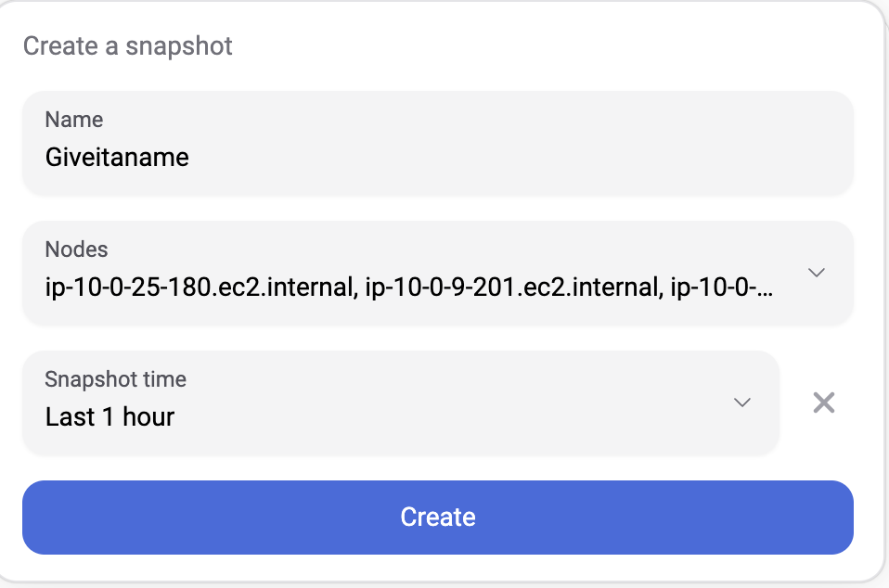The height and width of the screenshot is (588, 889).
Task: Click ip-10-0-25-180.ec2.internal in Nodes field
Action: pyautogui.click(x=139, y=287)
